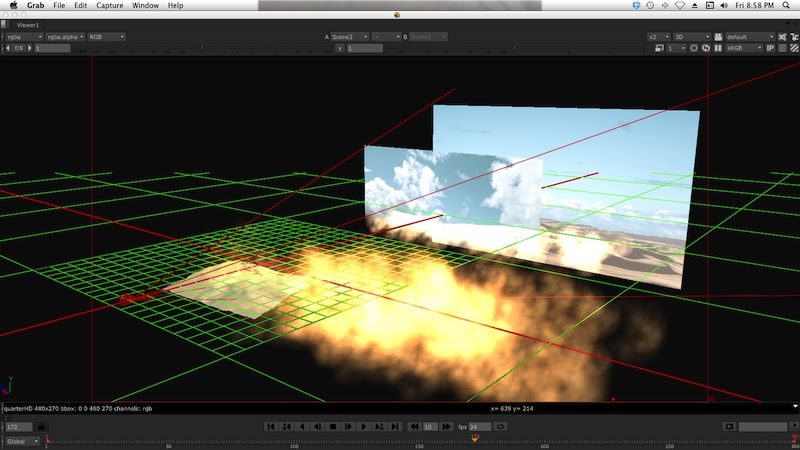Toggle the region of interest icon

694,48
